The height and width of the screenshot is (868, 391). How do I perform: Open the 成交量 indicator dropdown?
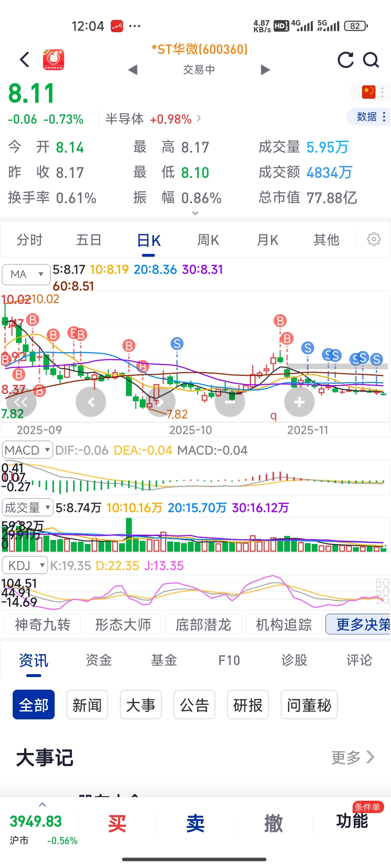coord(28,507)
